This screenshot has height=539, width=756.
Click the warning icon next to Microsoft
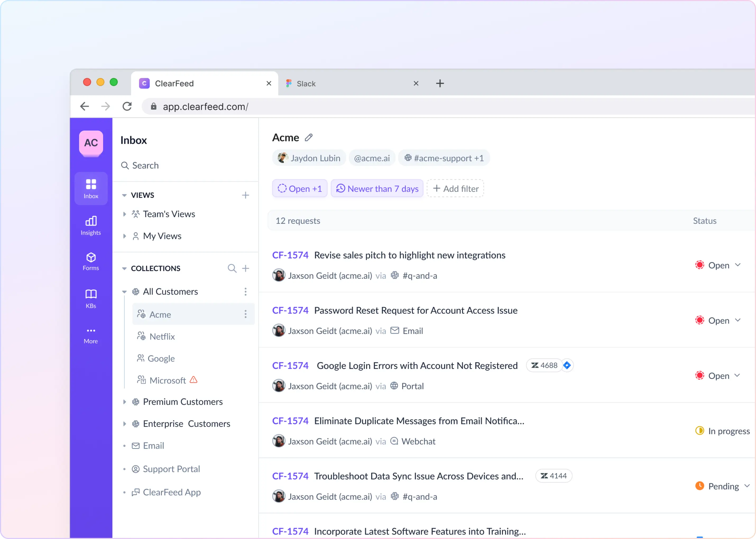coord(193,380)
